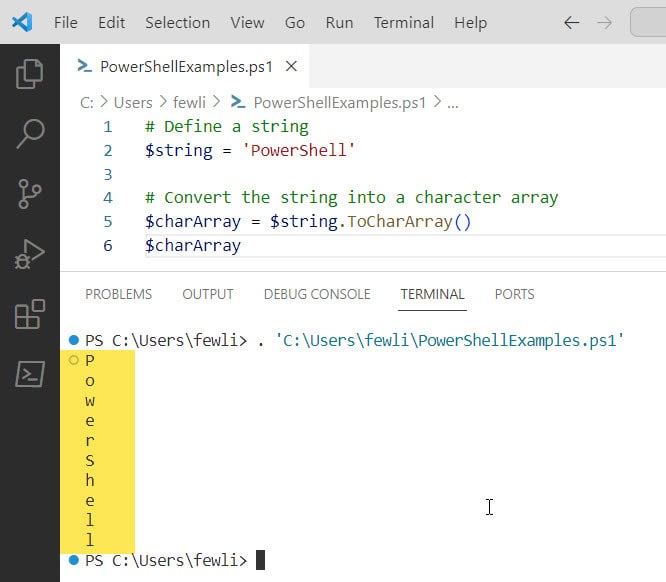
Task: Click line number 4 in the gutter
Action: pos(108,198)
